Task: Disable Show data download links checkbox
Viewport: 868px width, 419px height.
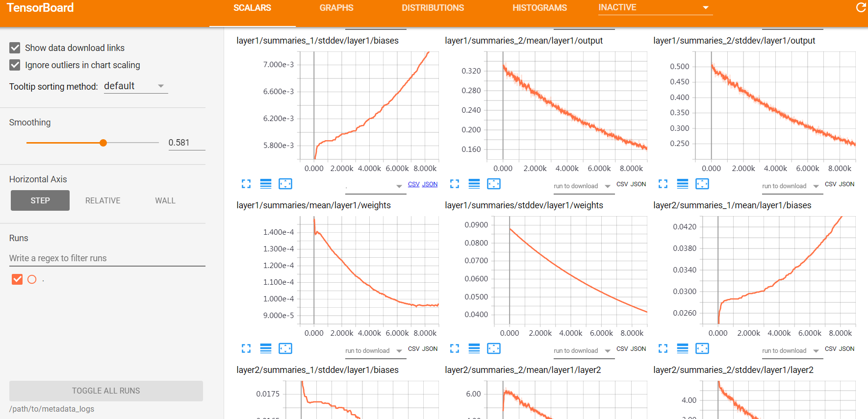Action: point(15,48)
